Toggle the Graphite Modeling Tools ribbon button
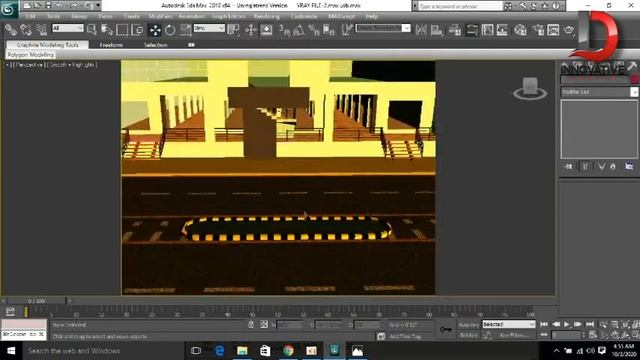Screen dimensions: 640x360 coord(471,30)
